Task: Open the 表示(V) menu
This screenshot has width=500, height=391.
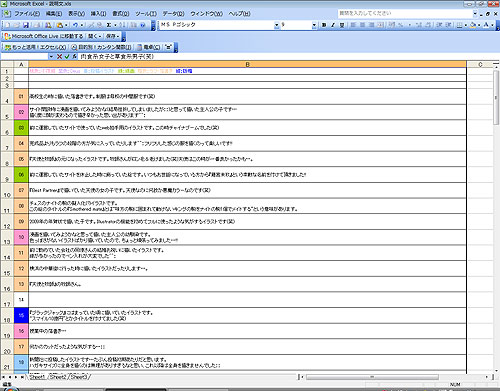Action: (x=76, y=14)
